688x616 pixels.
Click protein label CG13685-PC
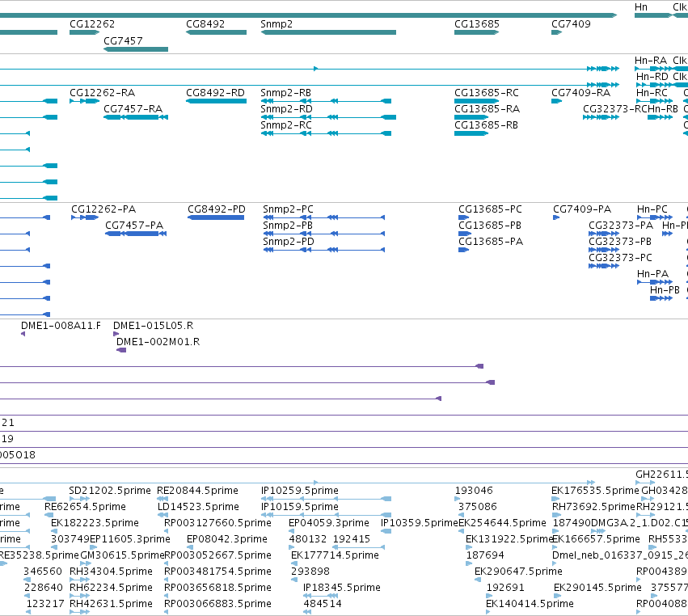tap(491, 209)
